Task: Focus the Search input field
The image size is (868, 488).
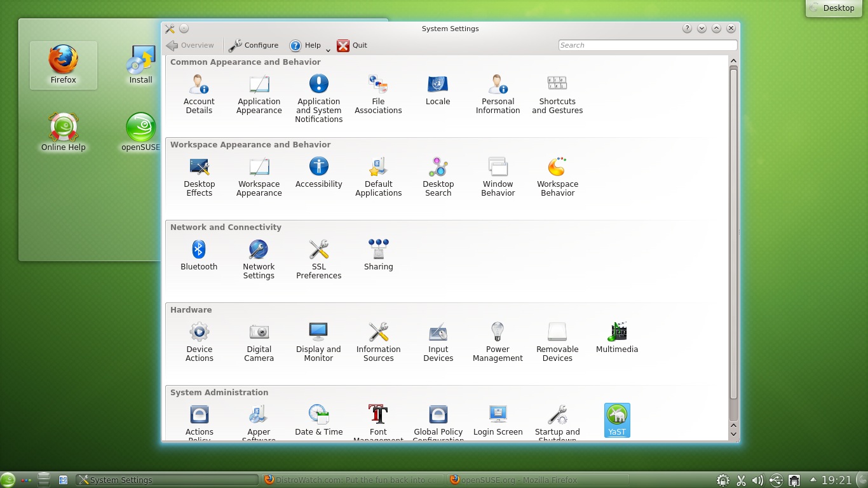Action: pos(648,45)
